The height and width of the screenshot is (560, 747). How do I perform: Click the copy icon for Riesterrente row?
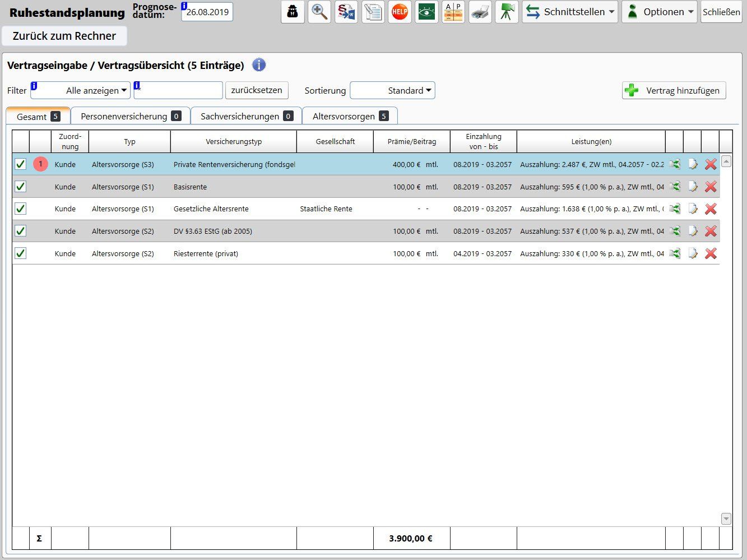click(x=675, y=253)
